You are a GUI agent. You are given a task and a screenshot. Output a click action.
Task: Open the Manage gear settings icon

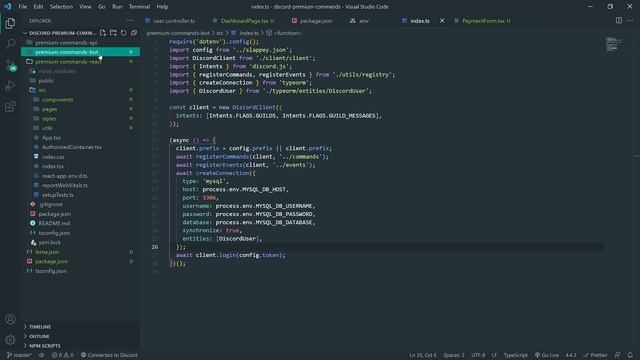click(10, 340)
